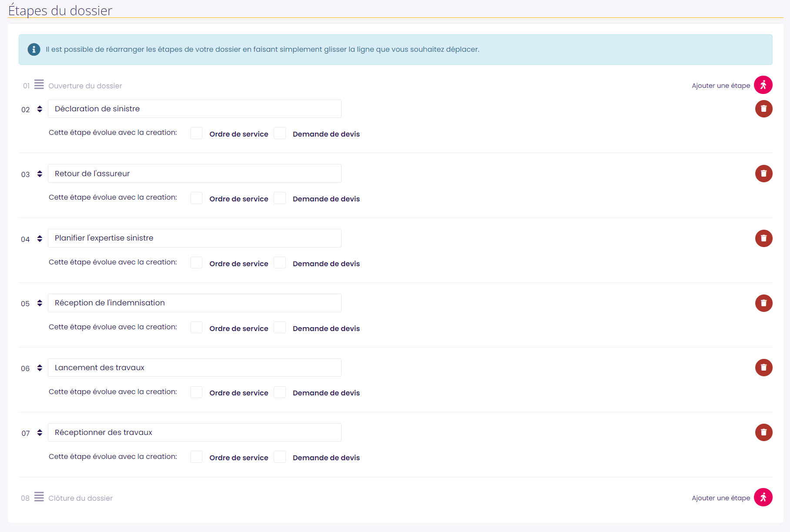
Task: Click the Lancement des travaux name field
Action: [x=194, y=368]
